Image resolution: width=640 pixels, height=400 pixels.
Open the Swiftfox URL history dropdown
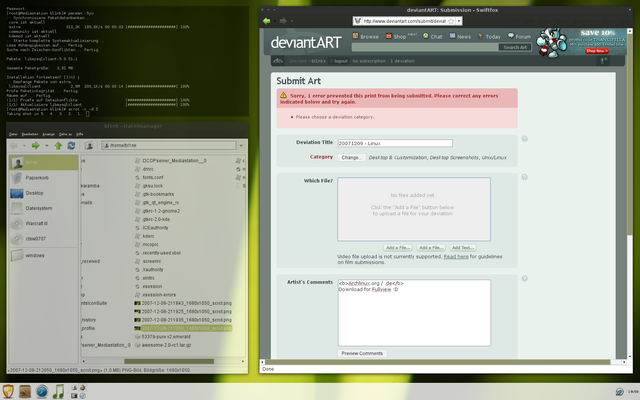(459, 21)
